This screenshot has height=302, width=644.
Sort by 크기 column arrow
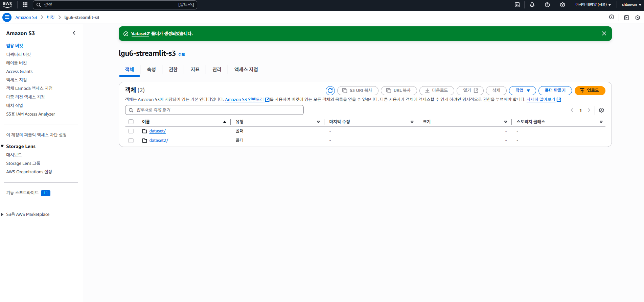[506, 122]
